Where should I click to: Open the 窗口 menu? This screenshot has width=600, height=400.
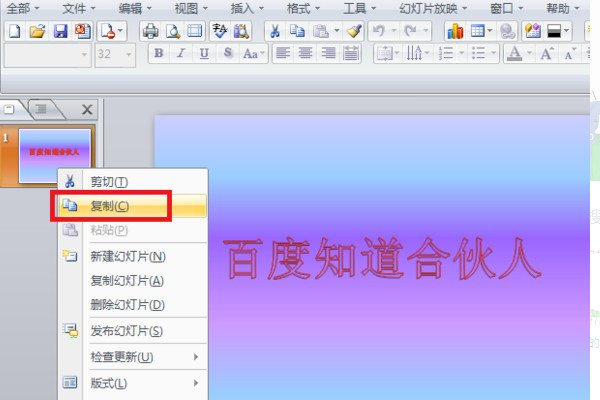pyautogui.click(x=506, y=8)
